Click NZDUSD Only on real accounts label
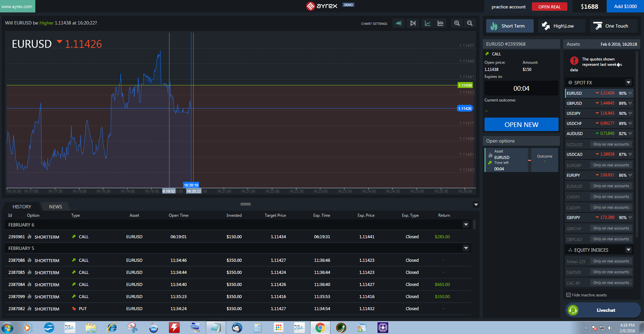 (x=611, y=144)
